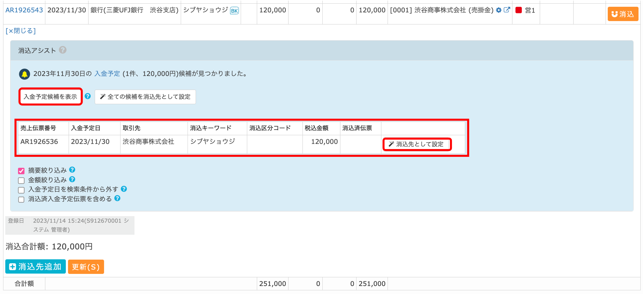Enable 金額絞り込み checkbox
This screenshot has width=644, height=294.
(21, 181)
